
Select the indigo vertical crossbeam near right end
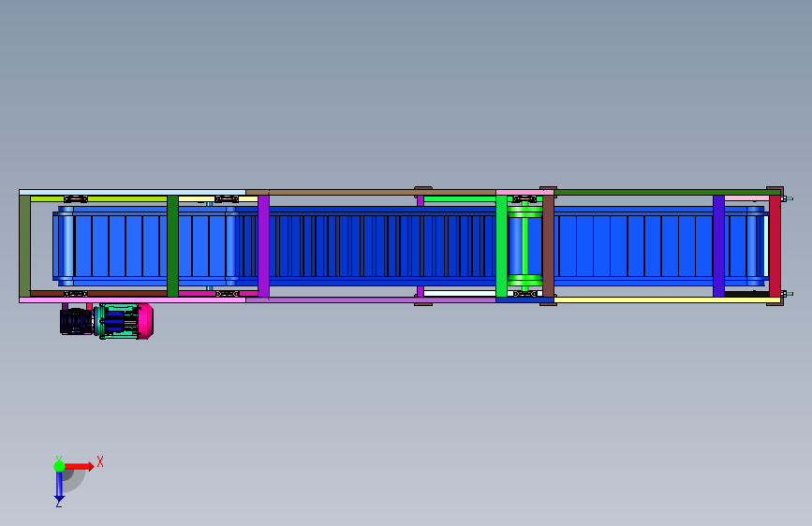coord(718,246)
